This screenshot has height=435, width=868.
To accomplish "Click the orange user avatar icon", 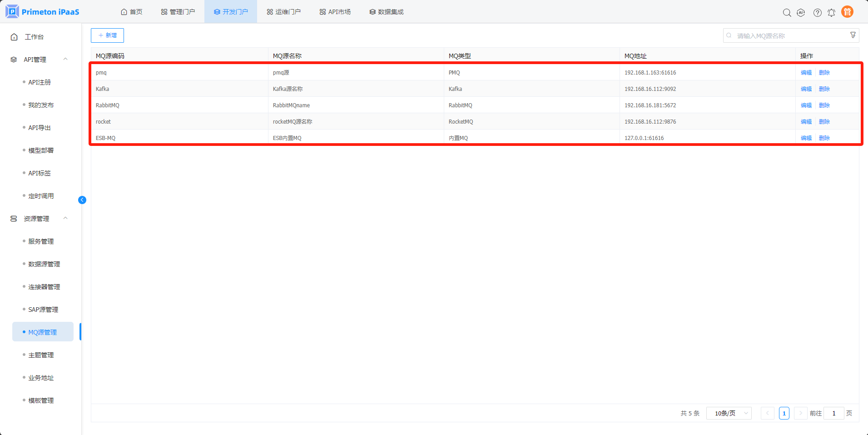I will pyautogui.click(x=847, y=12).
